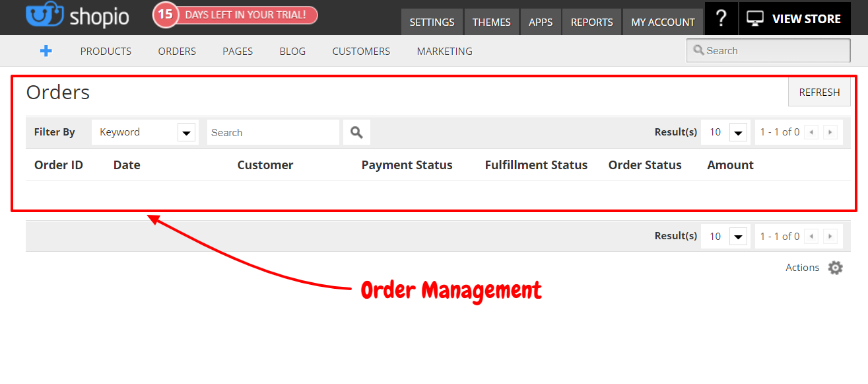
Task: Click the search icon inside the top search bar
Action: pyautogui.click(x=699, y=50)
